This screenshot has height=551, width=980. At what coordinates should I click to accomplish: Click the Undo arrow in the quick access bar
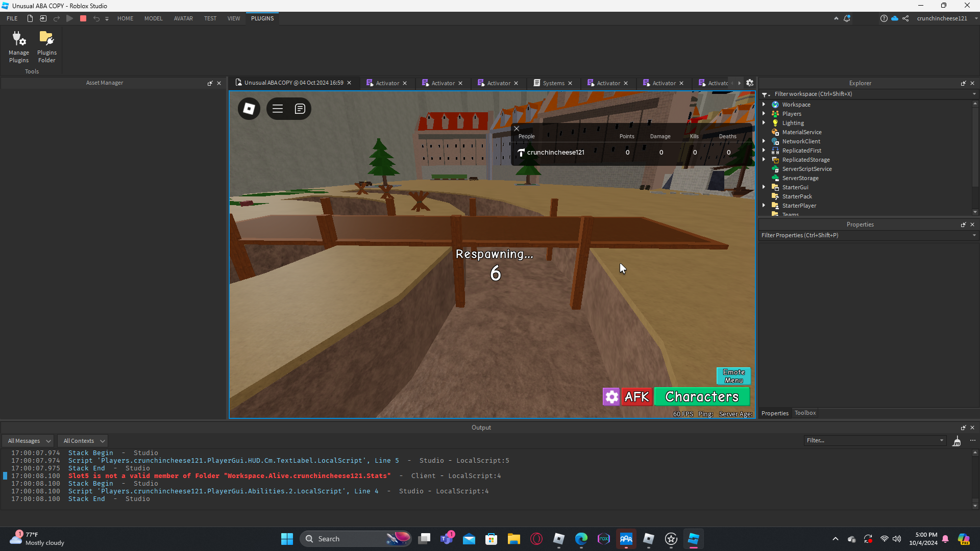click(96, 18)
